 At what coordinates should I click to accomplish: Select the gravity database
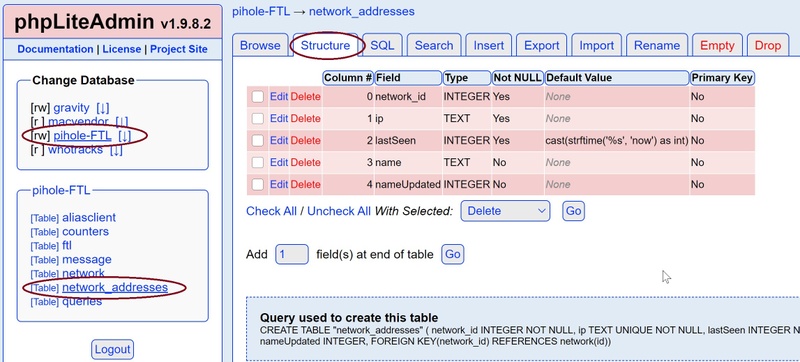[71, 108]
